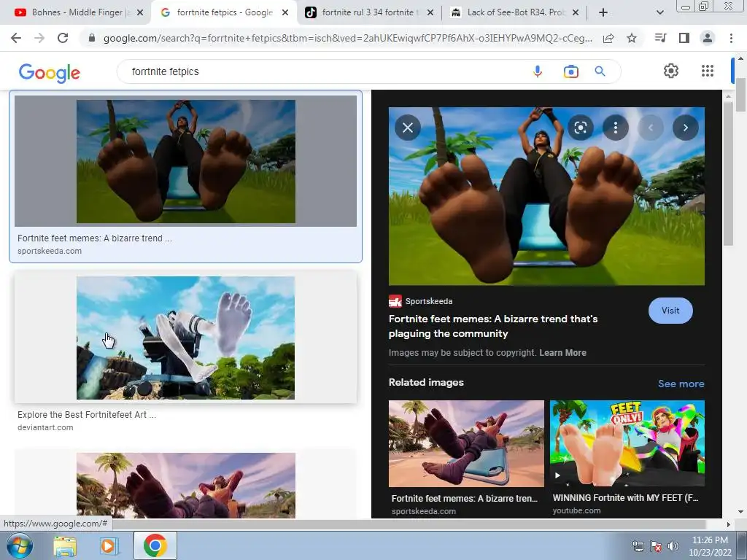Click 'Explore the Best Fortnitefeet Art' caption
Viewport: 747px width, 560px height.
pos(87,415)
